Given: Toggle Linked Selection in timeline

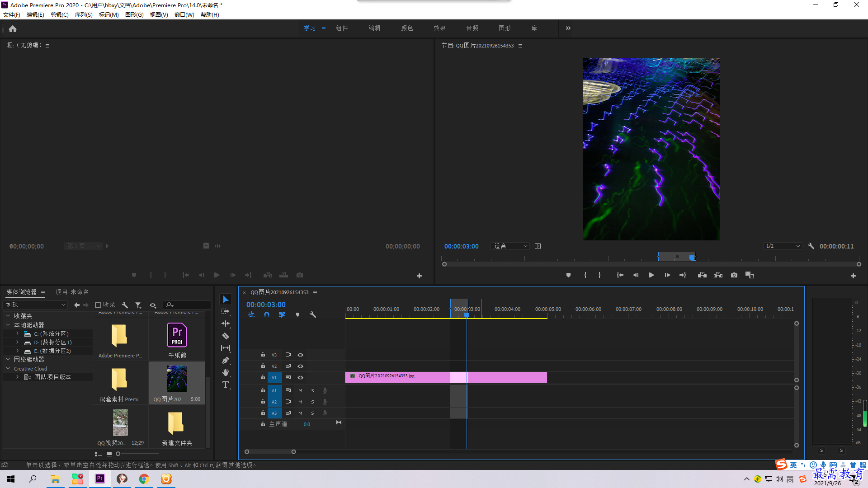Looking at the screenshot, I should coord(282,314).
